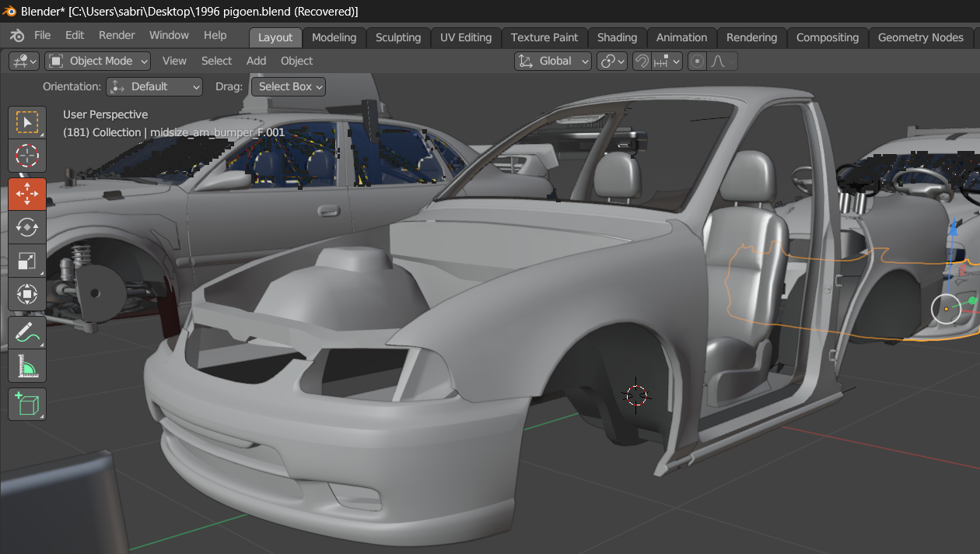Open the proportional editing falloff selector
980x554 pixels.
[722, 61]
